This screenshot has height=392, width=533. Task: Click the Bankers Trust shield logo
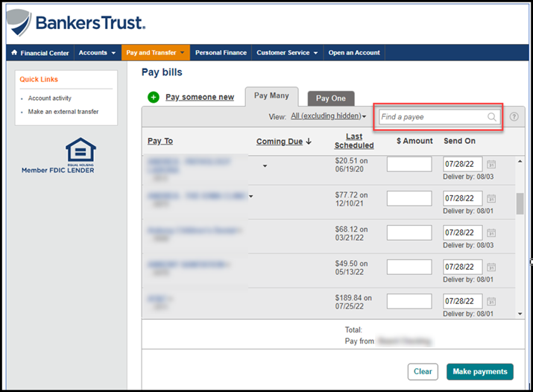pos(19,22)
